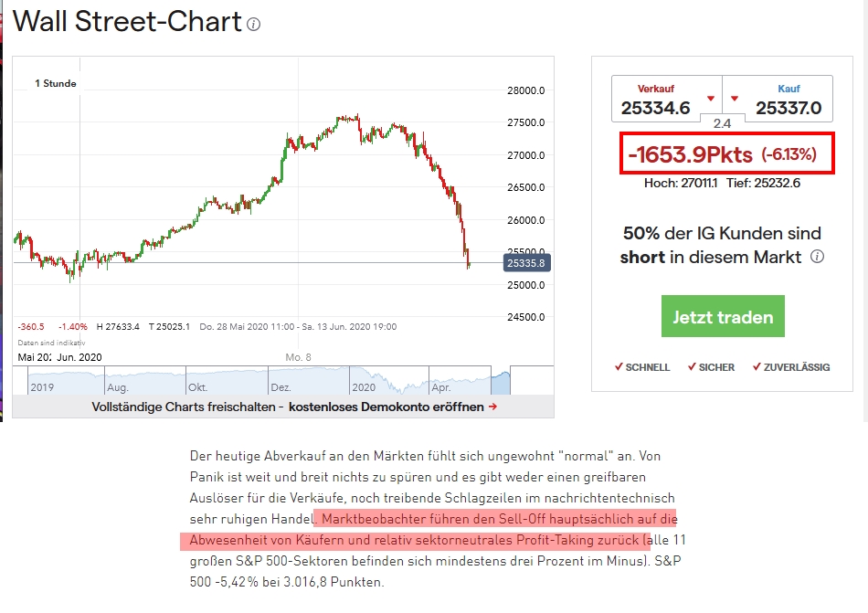Click '2019' in the chart overview timeline
This screenshot has height=613, width=868.
(x=43, y=387)
